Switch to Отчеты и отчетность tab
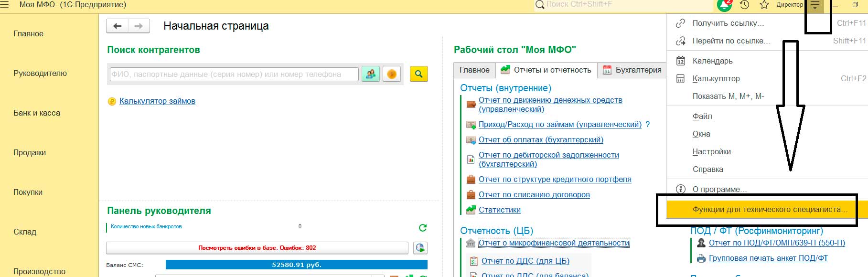The height and width of the screenshot is (277, 868). tap(546, 70)
